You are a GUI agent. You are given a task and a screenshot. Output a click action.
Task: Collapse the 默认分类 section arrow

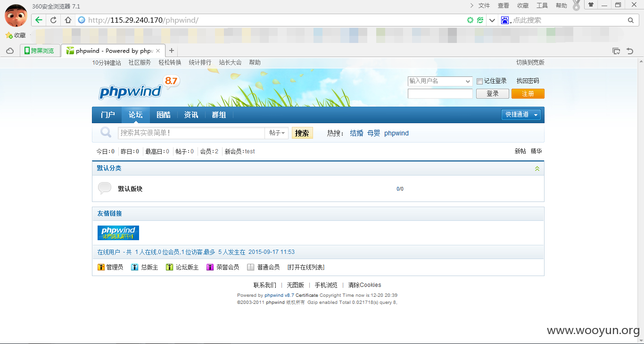pos(537,168)
